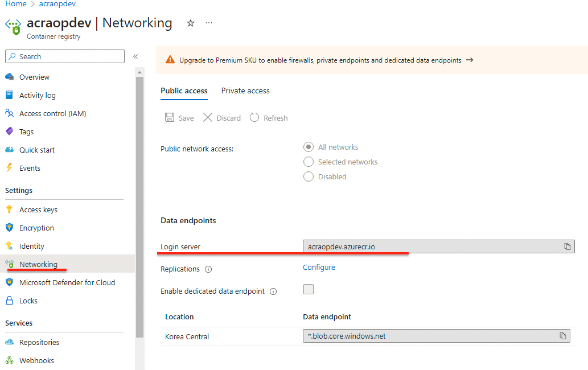Viewport: 588px width, 370px height.
Task: Open the Configure replications link
Action: [x=319, y=268]
